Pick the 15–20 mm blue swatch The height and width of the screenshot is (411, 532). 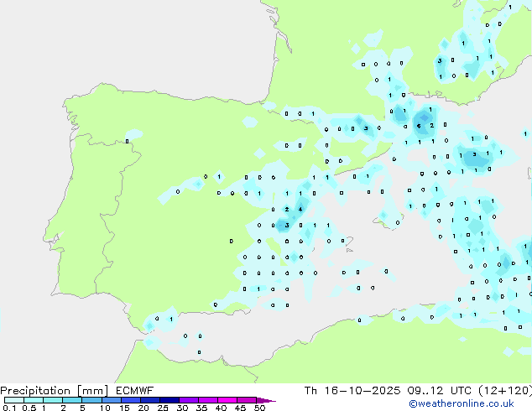130,400
